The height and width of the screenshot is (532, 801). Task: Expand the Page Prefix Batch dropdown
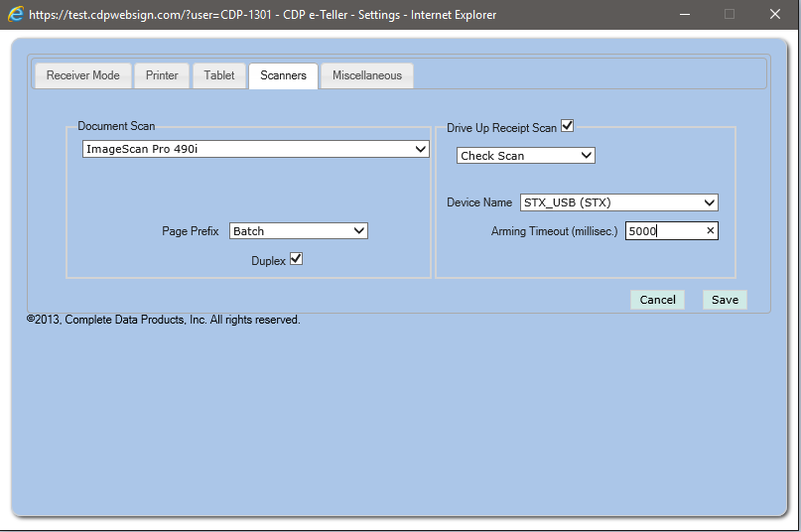(x=299, y=231)
